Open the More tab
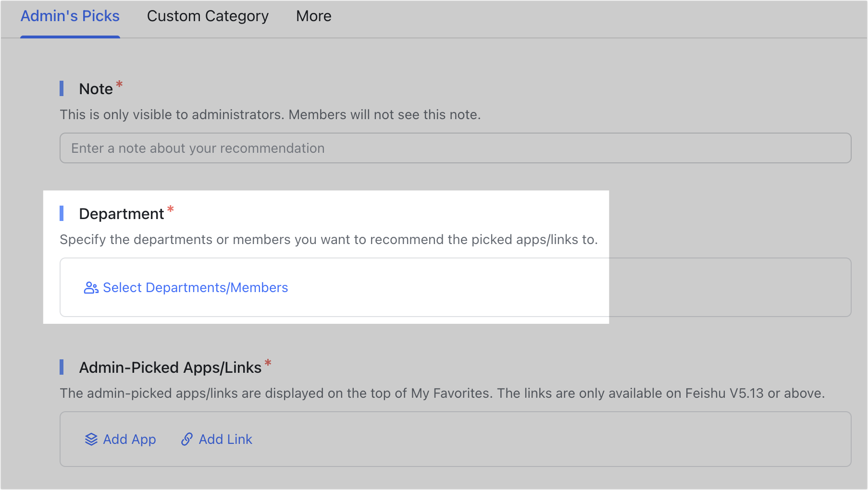This screenshot has width=868, height=490. click(313, 16)
